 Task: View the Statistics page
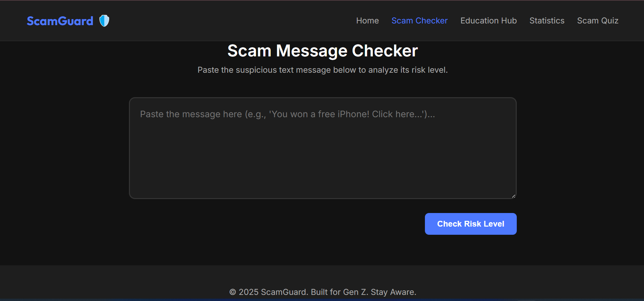pyautogui.click(x=547, y=21)
